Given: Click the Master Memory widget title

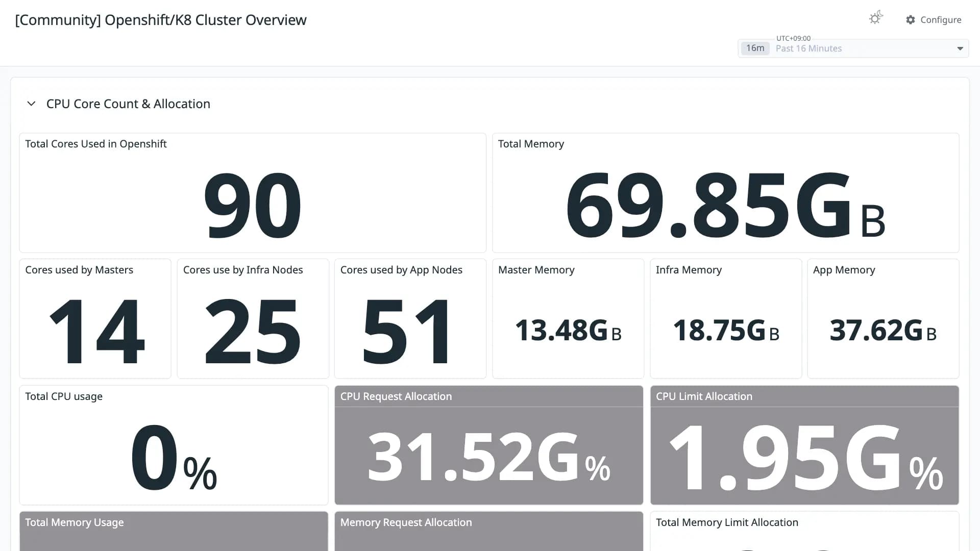Looking at the screenshot, I should click(x=536, y=270).
